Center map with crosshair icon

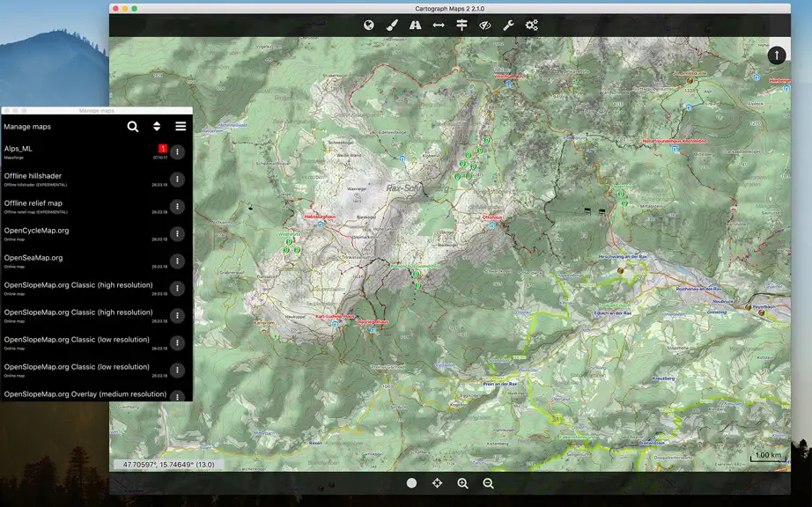tap(437, 483)
